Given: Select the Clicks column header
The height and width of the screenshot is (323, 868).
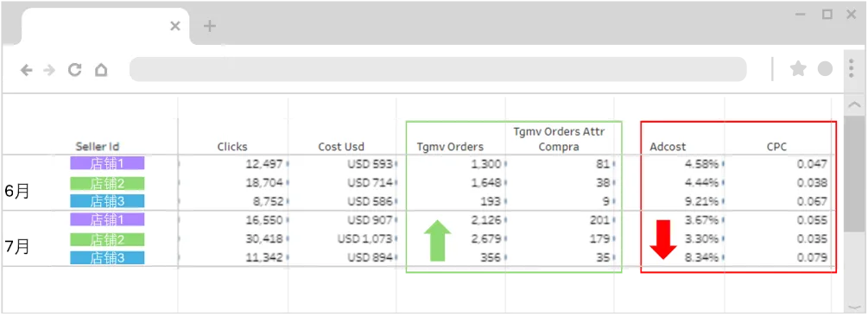Looking at the screenshot, I should coord(232,147).
